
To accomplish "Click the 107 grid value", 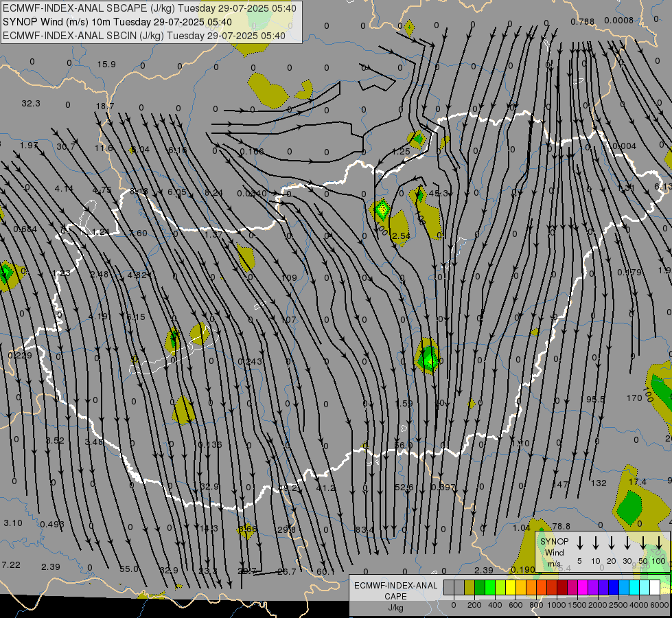I will [289, 319].
